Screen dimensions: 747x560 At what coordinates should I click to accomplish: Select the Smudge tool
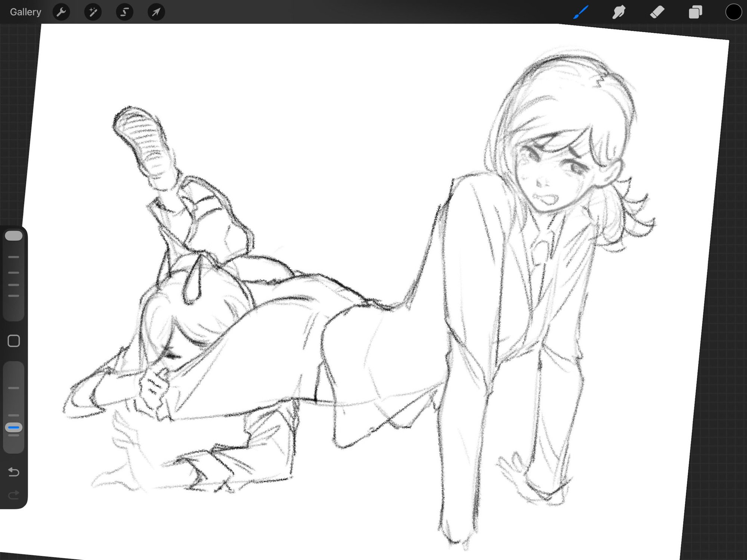tap(619, 12)
